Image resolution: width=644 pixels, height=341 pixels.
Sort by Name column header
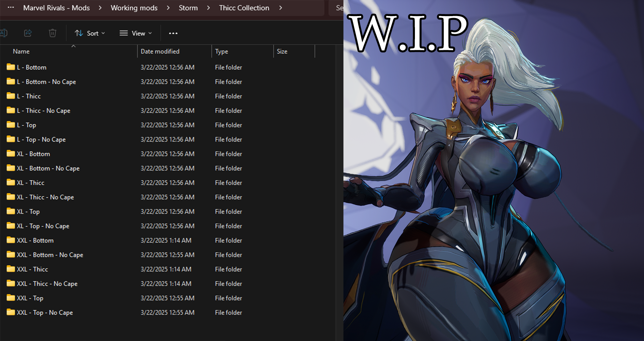21,51
